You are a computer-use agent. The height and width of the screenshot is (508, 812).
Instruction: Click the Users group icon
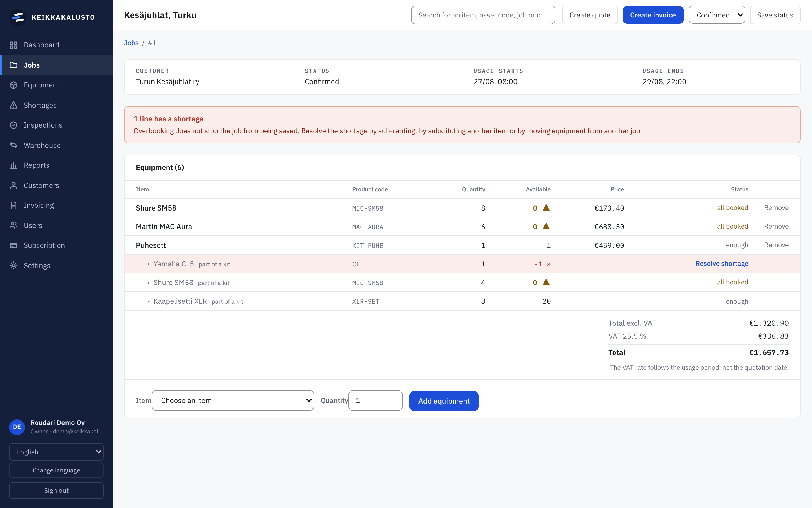(x=14, y=225)
